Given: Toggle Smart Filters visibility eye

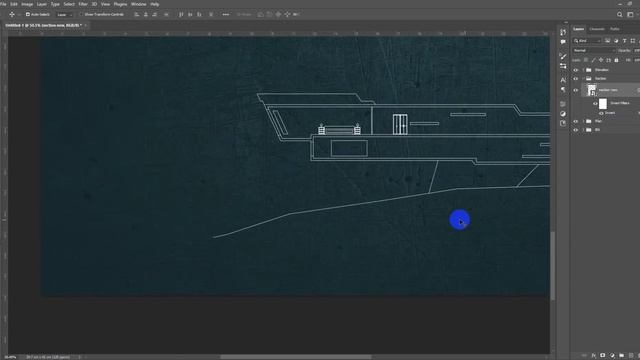Looking at the screenshot, I should (x=595, y=103).
